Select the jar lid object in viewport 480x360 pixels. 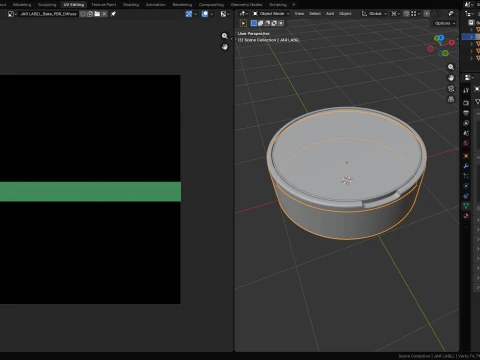(347, 157)
